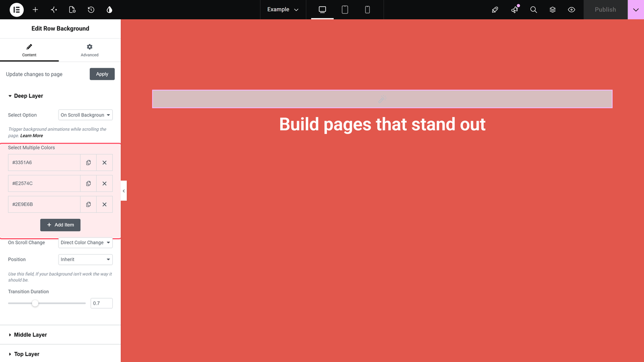Duplicate the #2E9E6B color item
Image resolution: width=644 pixels, height=362 pixels.
tap(89, 204)
